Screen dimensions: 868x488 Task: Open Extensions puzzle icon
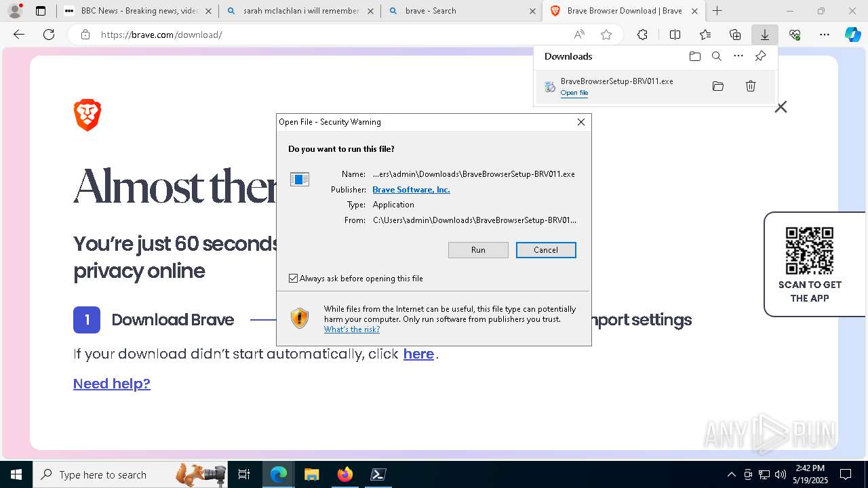(x=642, y=35)
